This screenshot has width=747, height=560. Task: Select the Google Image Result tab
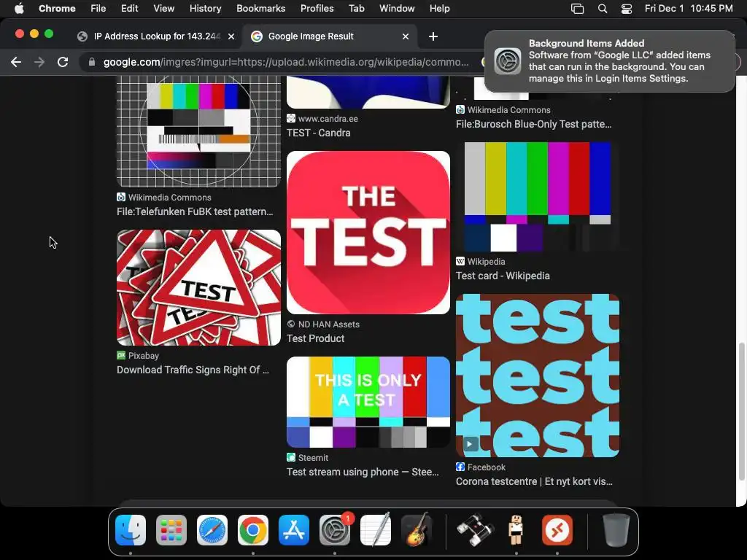[x=330, y=36]
